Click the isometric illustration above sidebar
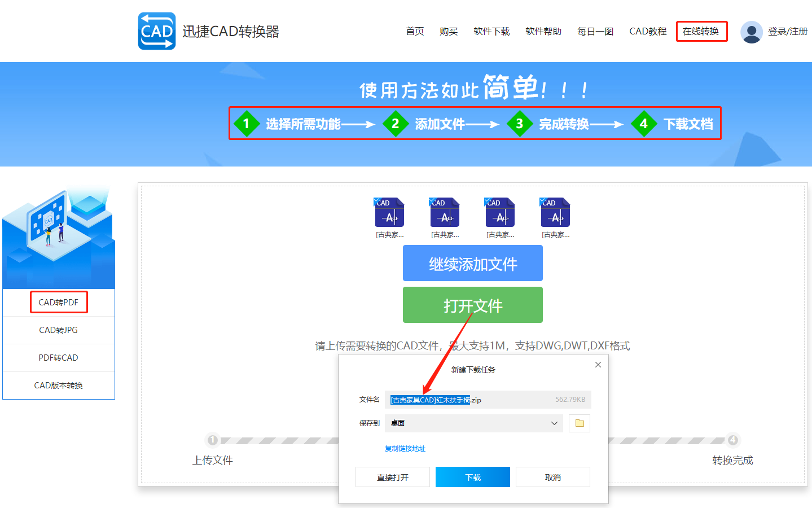Image resolution: width=812 pixels, height=508 pixels. click(59, 238)
